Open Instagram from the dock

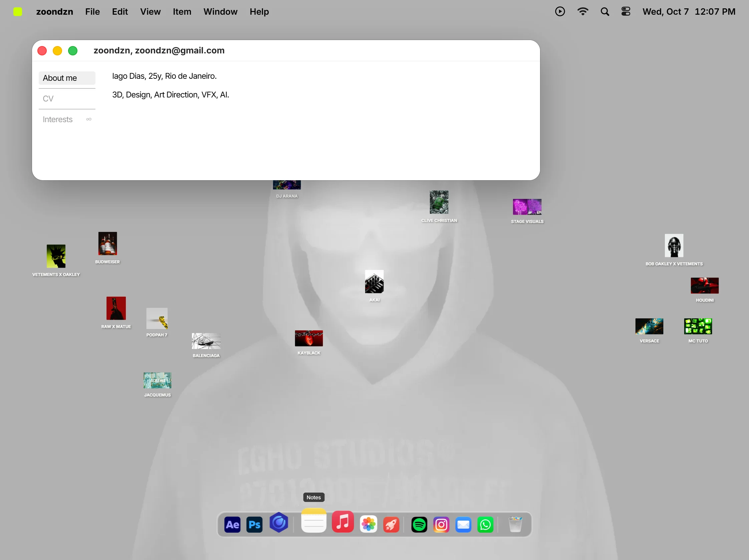pyautogui.click(x=441, y=525)
